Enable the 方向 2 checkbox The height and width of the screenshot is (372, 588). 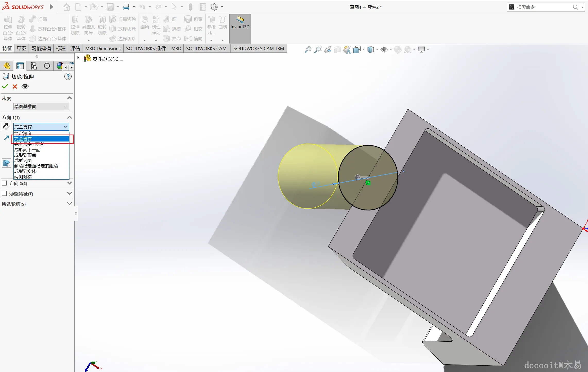pos(4,183)
